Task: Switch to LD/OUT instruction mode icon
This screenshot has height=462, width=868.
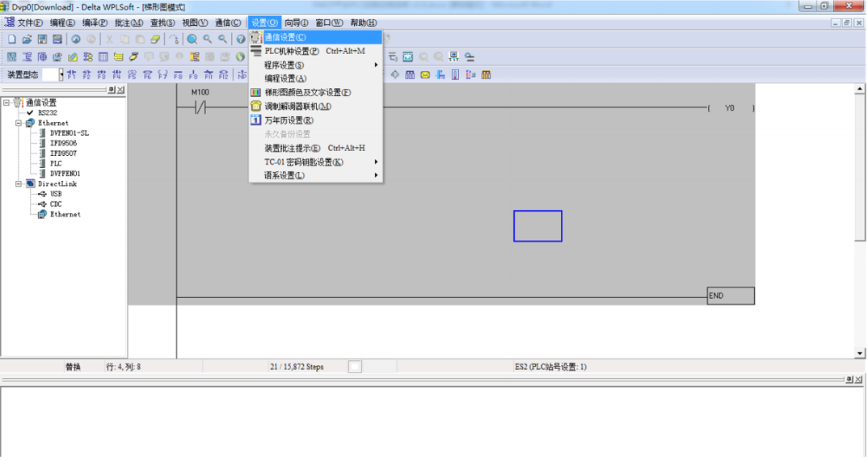Action: pyautogui.click(x=11, y=57)
